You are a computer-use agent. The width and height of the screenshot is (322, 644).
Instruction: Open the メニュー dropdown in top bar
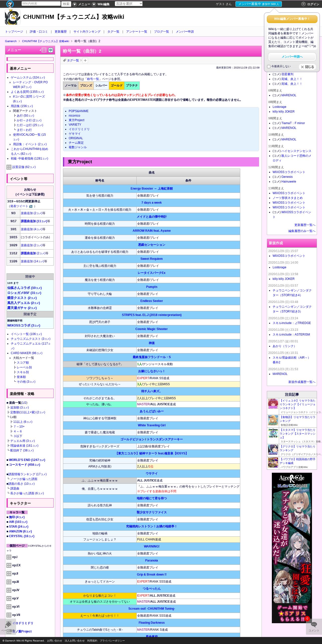[x=82, y=4]
